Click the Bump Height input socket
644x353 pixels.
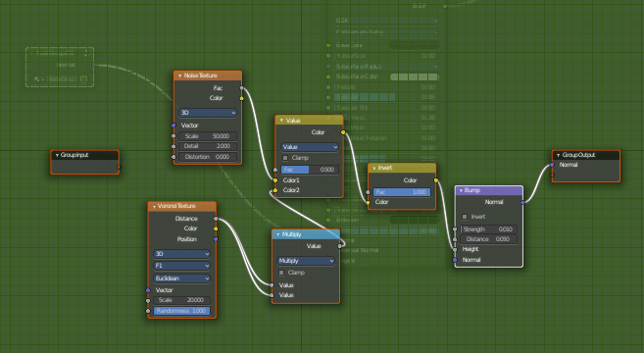click(x=455, y=249)
